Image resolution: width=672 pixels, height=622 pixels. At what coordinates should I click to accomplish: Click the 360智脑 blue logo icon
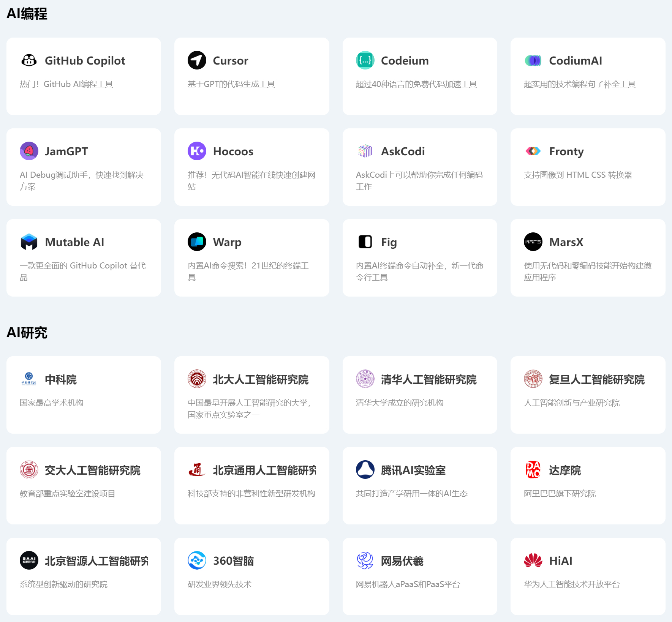tap(197, 560)
